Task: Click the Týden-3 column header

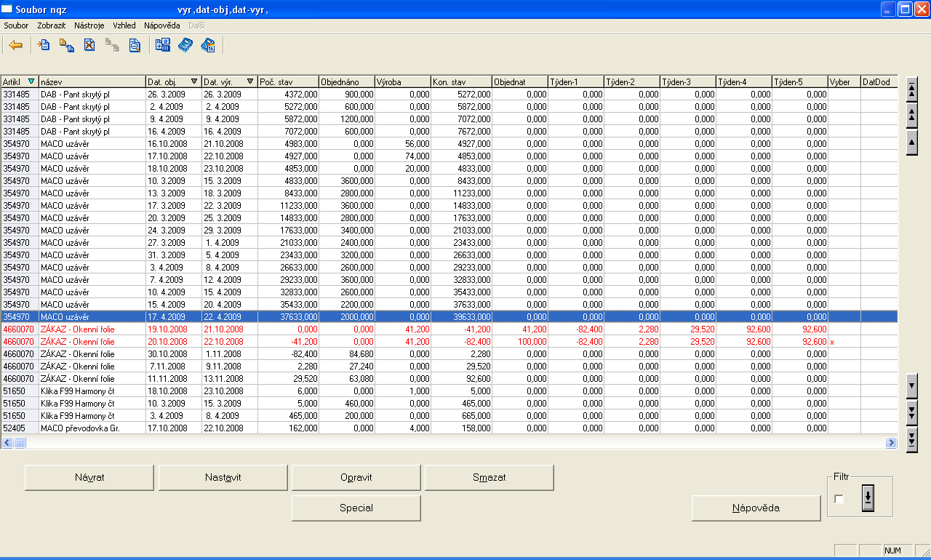Action: tap(688, 81)
